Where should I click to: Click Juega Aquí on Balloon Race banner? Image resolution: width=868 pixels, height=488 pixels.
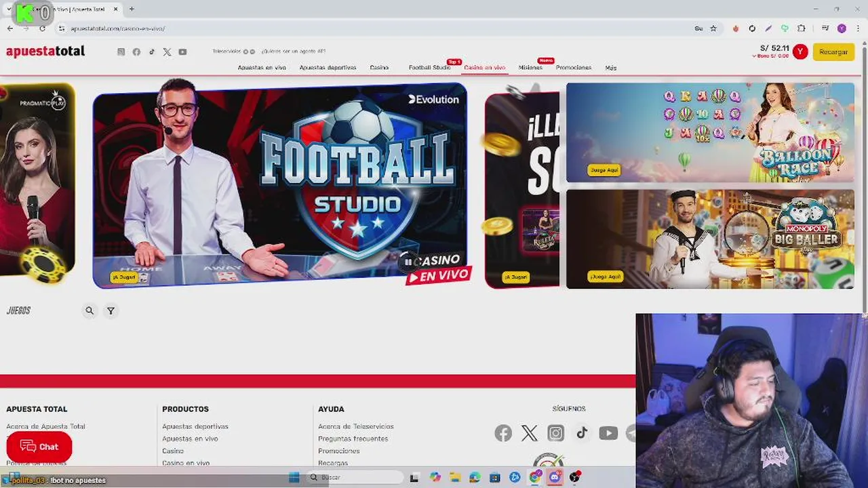point(604,170)
